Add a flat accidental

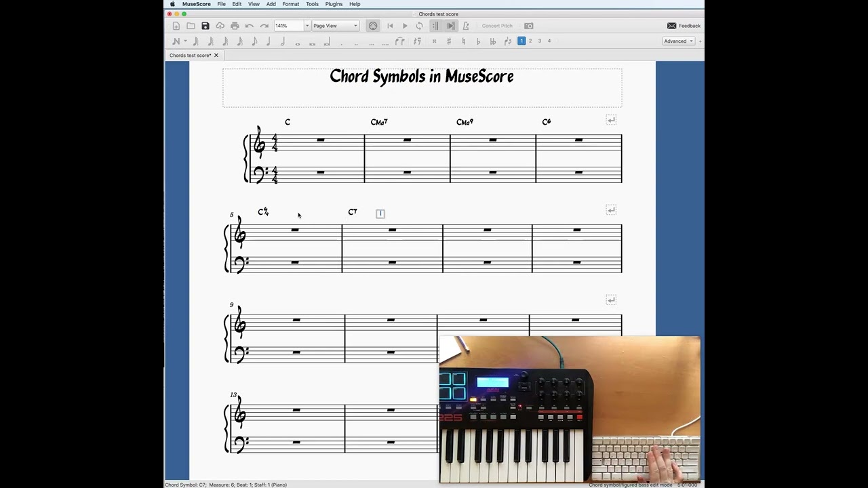pyautogui.click(x=478, y=41)
